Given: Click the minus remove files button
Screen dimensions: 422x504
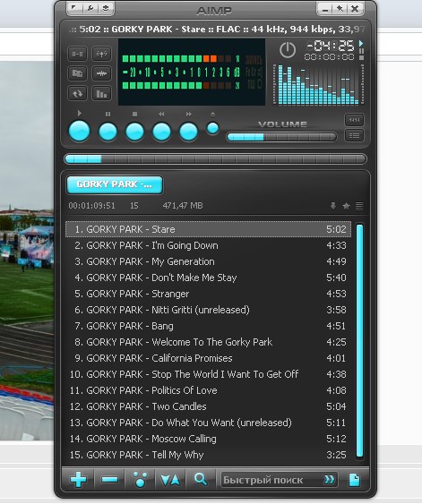Looking at the screenshot, I should point(109,480).
